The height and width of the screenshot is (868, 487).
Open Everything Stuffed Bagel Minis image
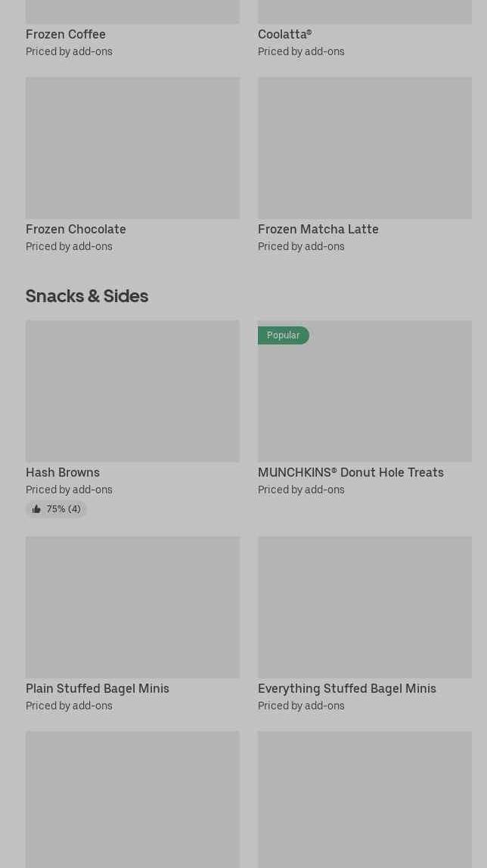[364, 607]
